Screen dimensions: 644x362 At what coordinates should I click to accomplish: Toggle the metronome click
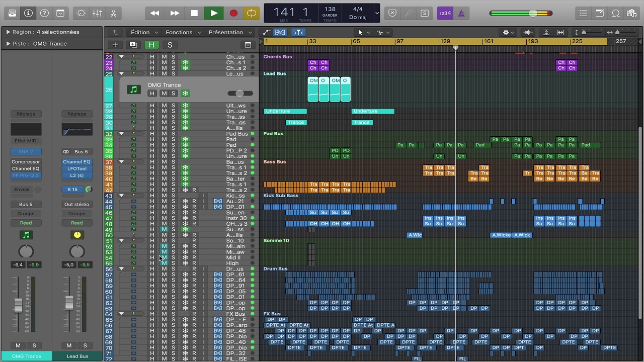[461, 13]
